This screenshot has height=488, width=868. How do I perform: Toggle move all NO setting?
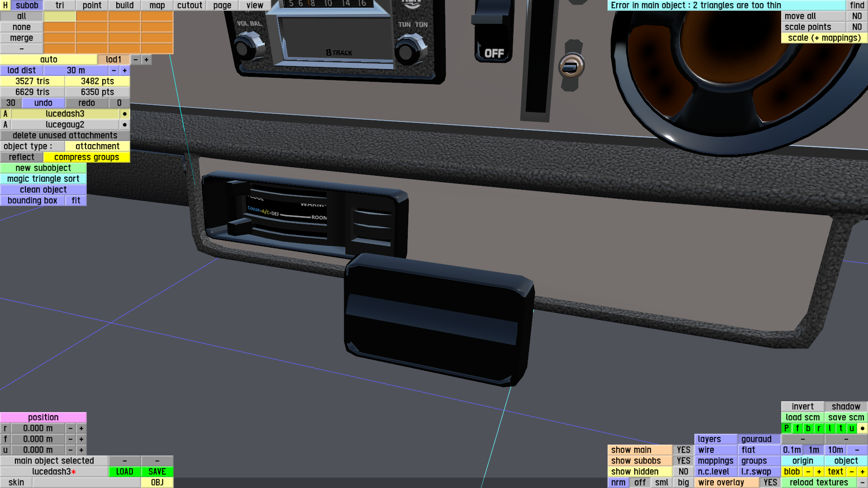point(857,16)
